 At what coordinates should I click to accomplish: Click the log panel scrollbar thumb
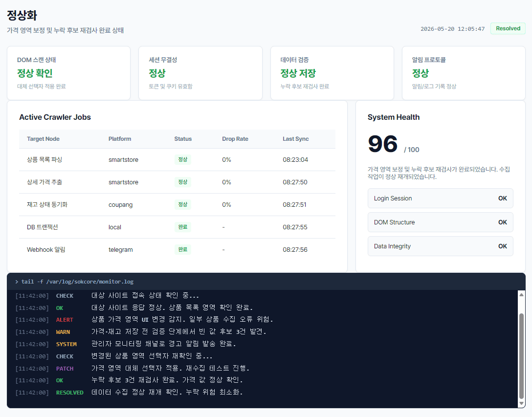[521, 356]
